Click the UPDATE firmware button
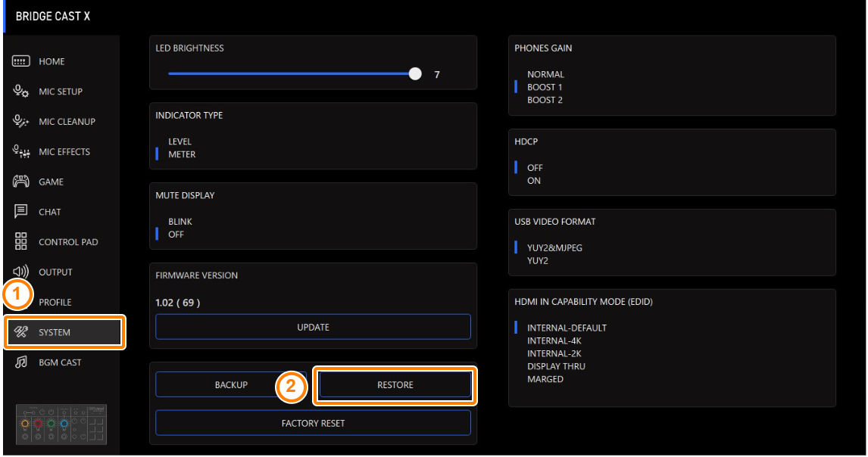The height and width of the screenshot is (457, 868). (314, 327)
